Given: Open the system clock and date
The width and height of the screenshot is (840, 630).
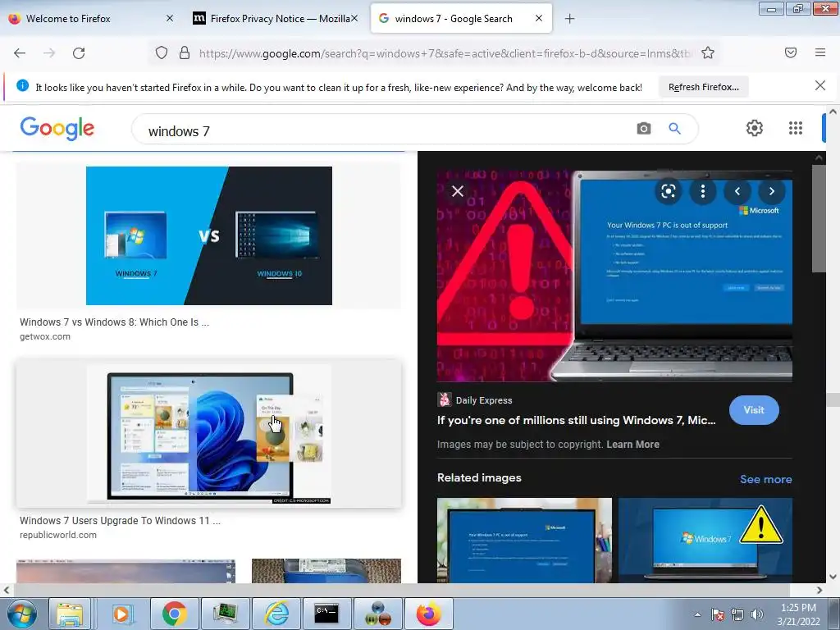Looking at the screenshot, I should pos(798,614).
